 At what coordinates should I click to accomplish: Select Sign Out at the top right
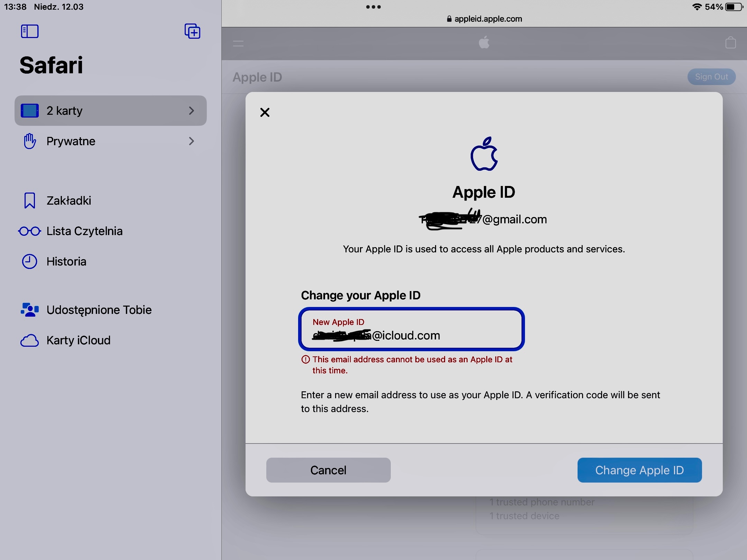712,77
